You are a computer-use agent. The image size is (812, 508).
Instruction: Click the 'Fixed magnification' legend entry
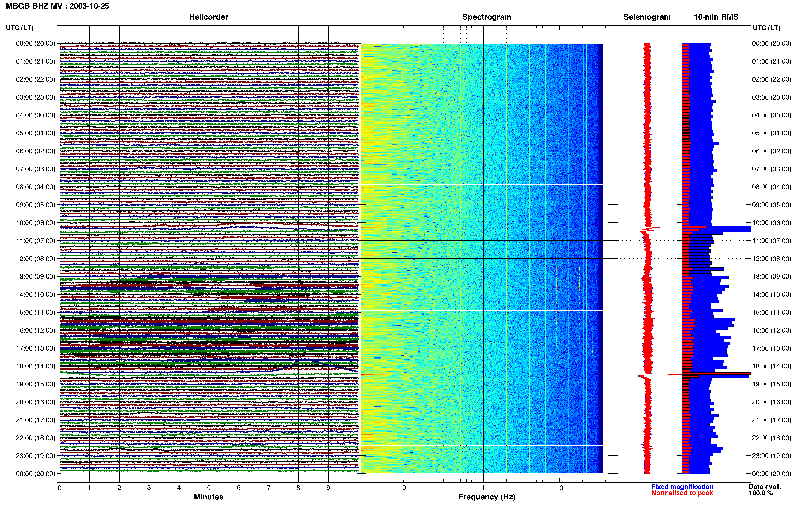pos(682,487)
